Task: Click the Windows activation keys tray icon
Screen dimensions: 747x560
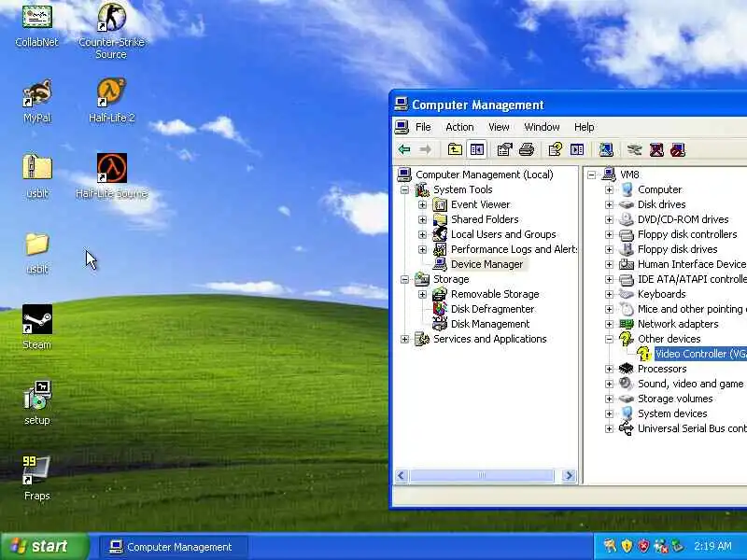Action: 610,546
